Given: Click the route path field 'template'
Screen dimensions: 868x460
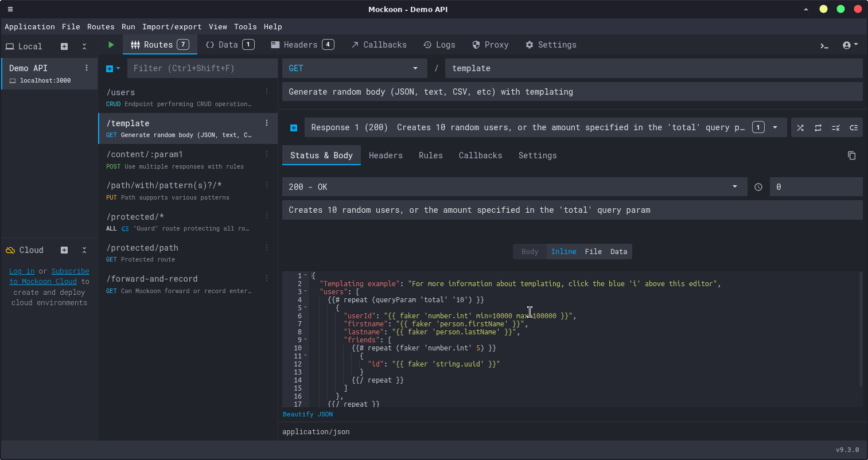Looking at the screenshot, I should 654,68.
